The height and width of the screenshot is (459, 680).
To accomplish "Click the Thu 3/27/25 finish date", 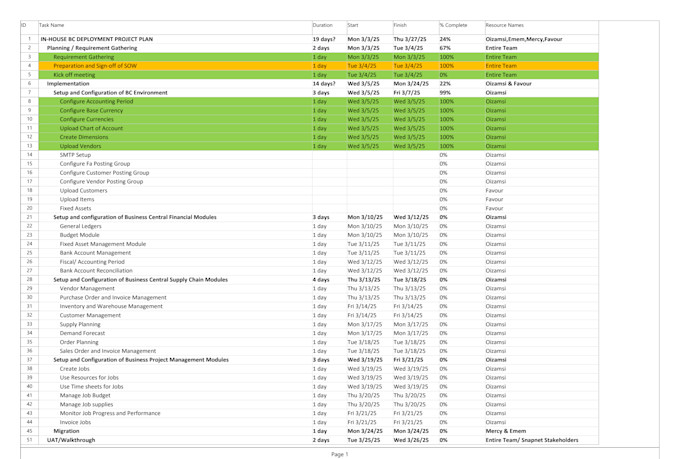I will click(x=410, y=39).
